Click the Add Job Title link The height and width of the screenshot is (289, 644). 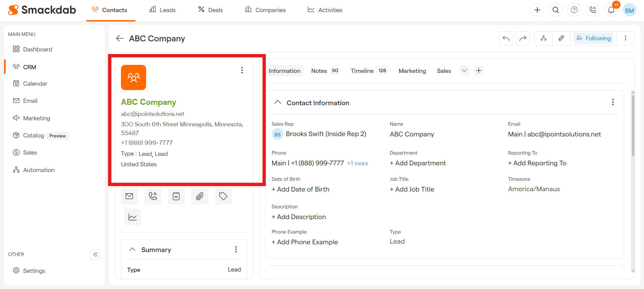[x=412, y=190]
